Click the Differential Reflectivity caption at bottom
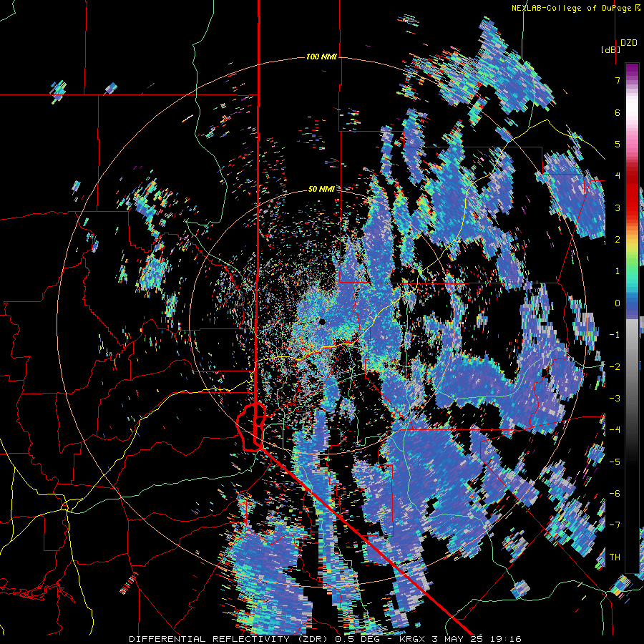This screenshot has height=644, width=644. 325,639
